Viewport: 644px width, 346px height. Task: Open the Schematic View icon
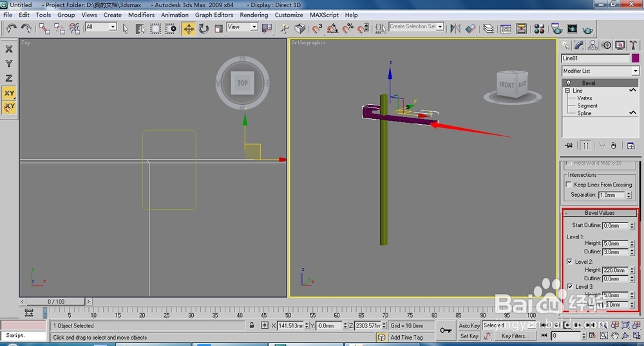point(521,28)
